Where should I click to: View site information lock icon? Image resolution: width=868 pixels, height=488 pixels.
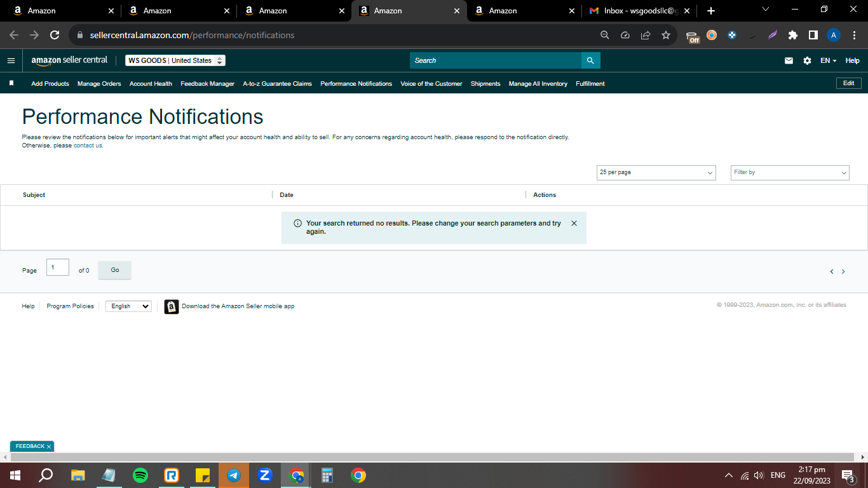point(79,36)
